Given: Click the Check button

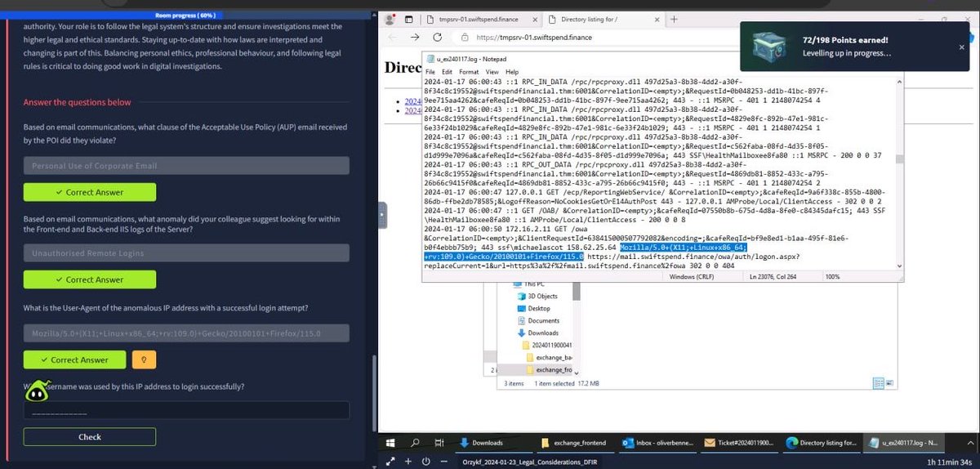Looking at the screenshot, I should click(90, 437).
